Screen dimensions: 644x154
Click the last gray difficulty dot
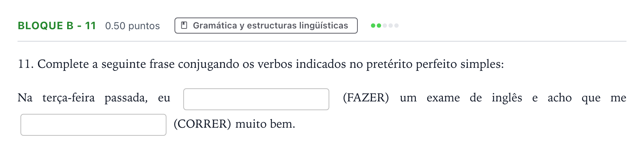pos(396,26)
